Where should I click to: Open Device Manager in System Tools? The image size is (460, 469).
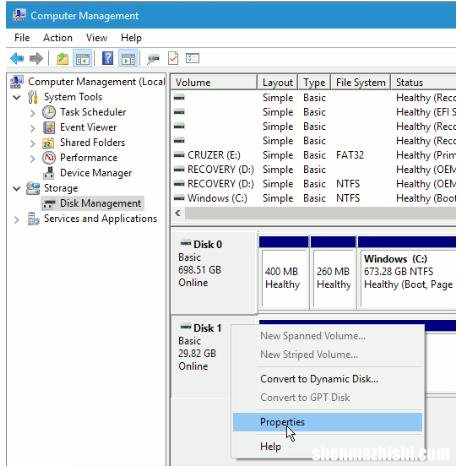(96, 173)
